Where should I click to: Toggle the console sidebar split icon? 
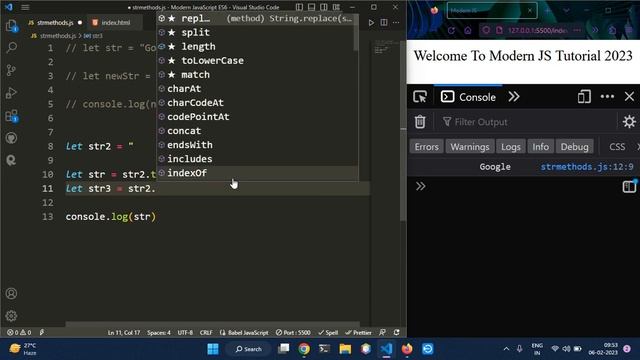point(629,187)
